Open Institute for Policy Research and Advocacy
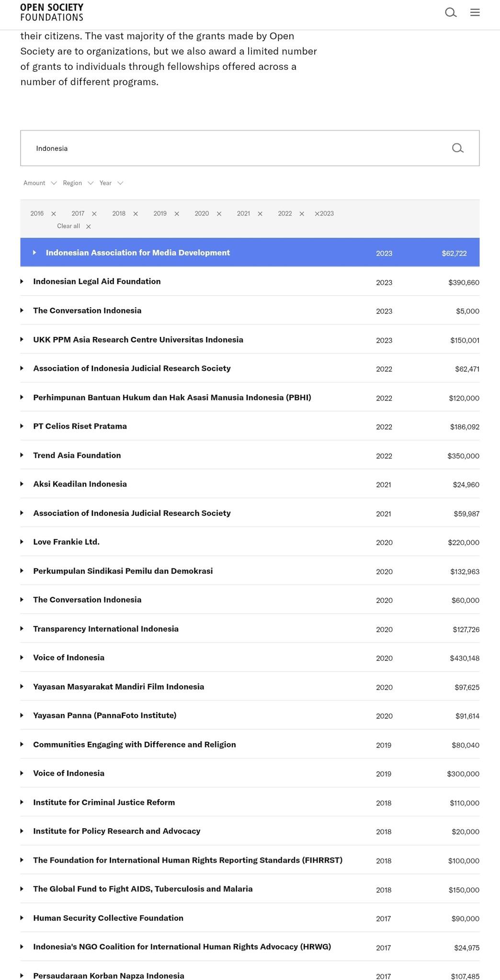The width and height of the screenshot is (500, 980). [x=117, y=831]
